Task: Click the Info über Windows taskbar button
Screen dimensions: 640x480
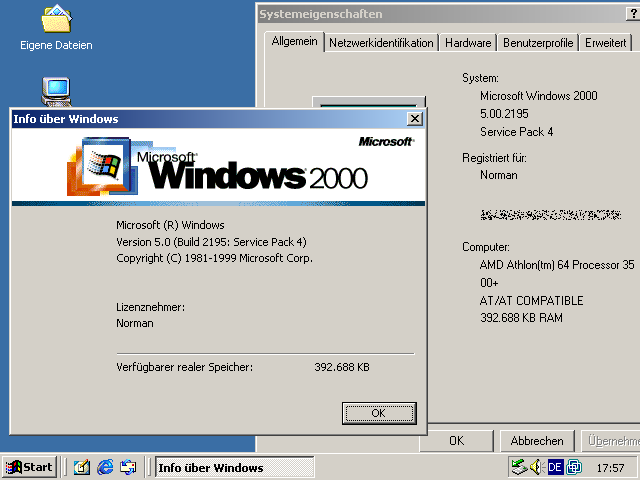Action: (x=234, y=467)
